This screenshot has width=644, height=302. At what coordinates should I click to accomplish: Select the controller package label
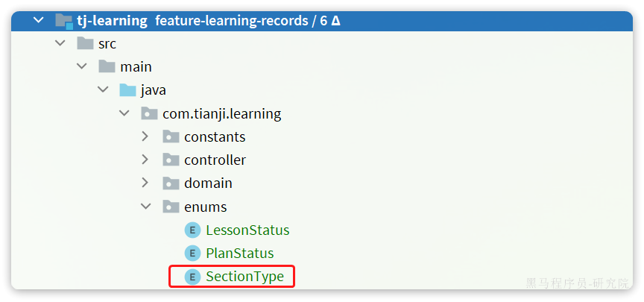point(215,160)
